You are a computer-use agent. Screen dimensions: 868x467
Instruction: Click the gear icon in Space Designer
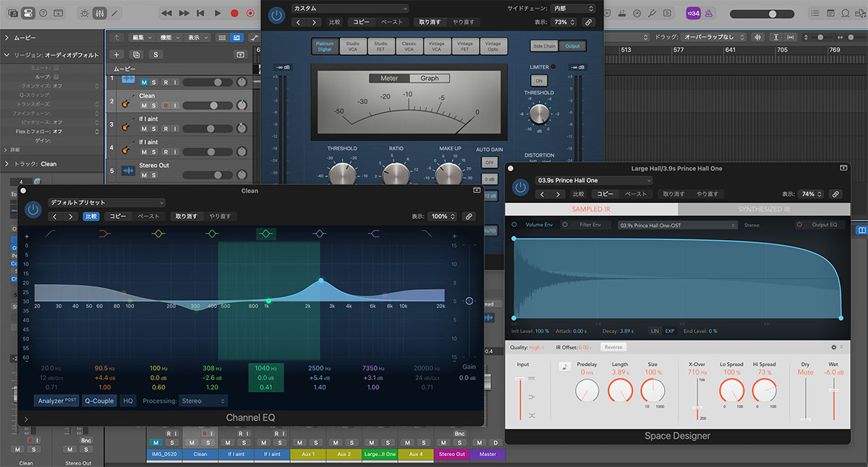tap(834, 347)
